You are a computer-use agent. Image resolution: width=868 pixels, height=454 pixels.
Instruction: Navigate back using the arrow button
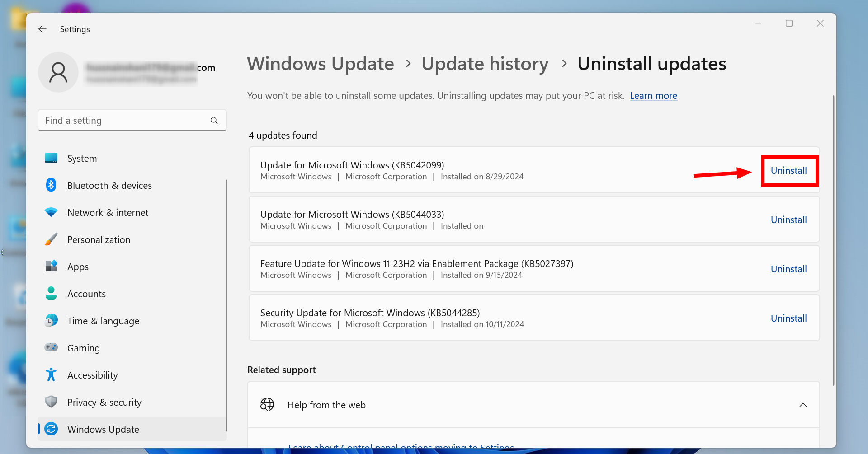[42, 29]
